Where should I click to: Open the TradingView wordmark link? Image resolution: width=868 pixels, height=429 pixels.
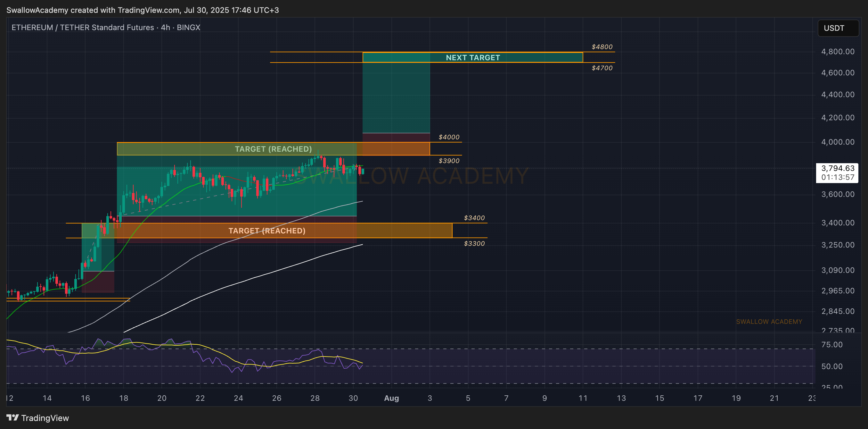click(45, 418)
